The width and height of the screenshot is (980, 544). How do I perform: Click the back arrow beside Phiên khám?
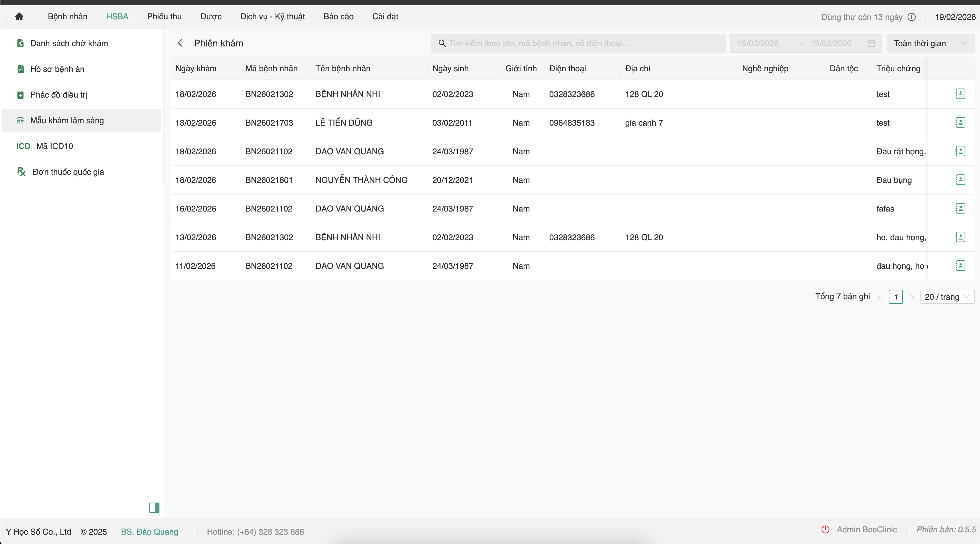pos(180,43)
